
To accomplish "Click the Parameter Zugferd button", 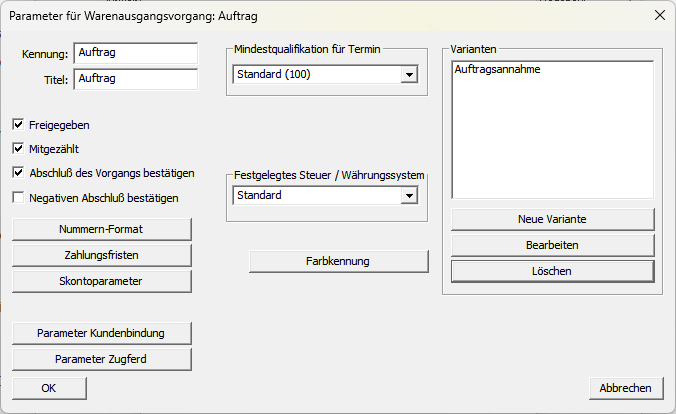I will (x=101, y=359).
